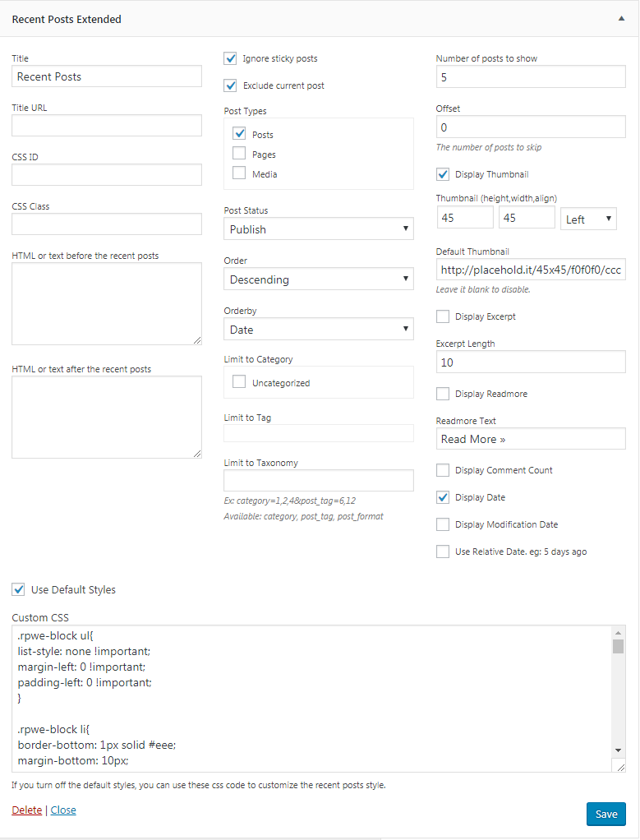640x840 pixels.
Task: Click the thumbnail width field
Action: point(527,218)
